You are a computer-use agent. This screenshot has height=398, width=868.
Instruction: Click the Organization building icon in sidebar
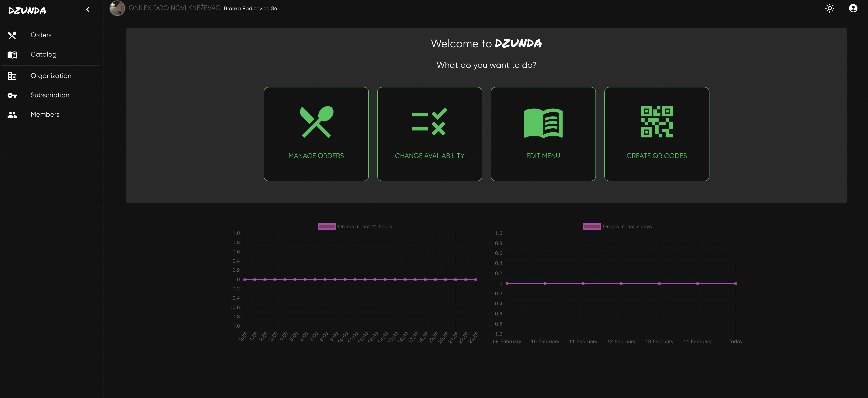coord(12,76)
